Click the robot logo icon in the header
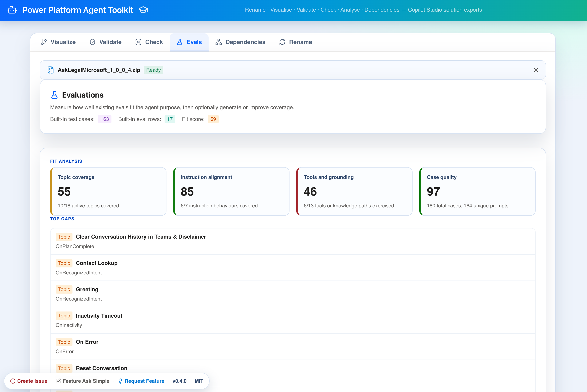587x392 pixels. click(x=12, y=10)
